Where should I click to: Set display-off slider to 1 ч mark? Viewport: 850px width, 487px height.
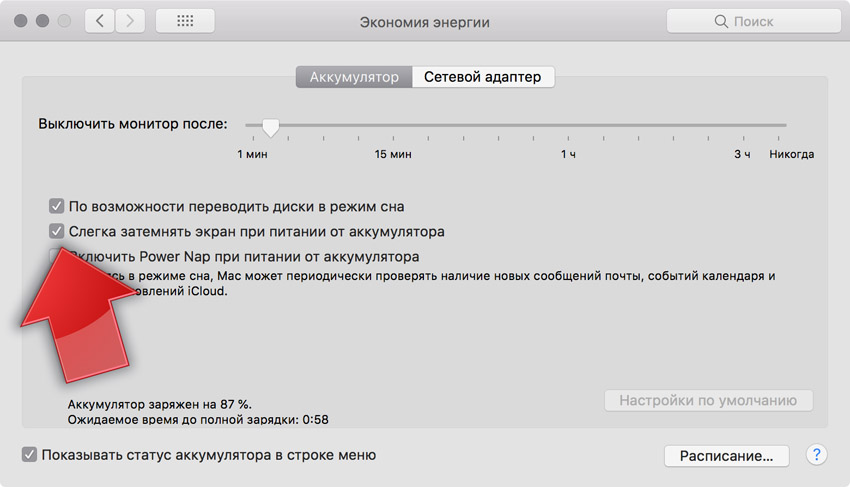568,126
